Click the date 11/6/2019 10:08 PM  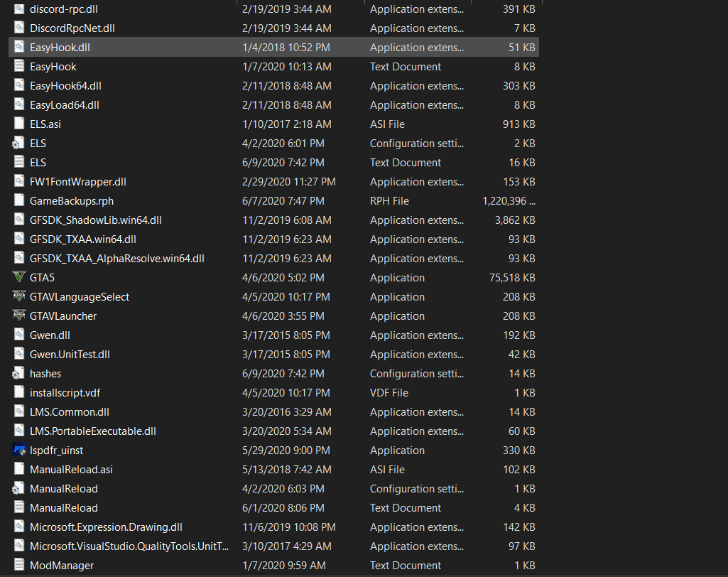289,527
